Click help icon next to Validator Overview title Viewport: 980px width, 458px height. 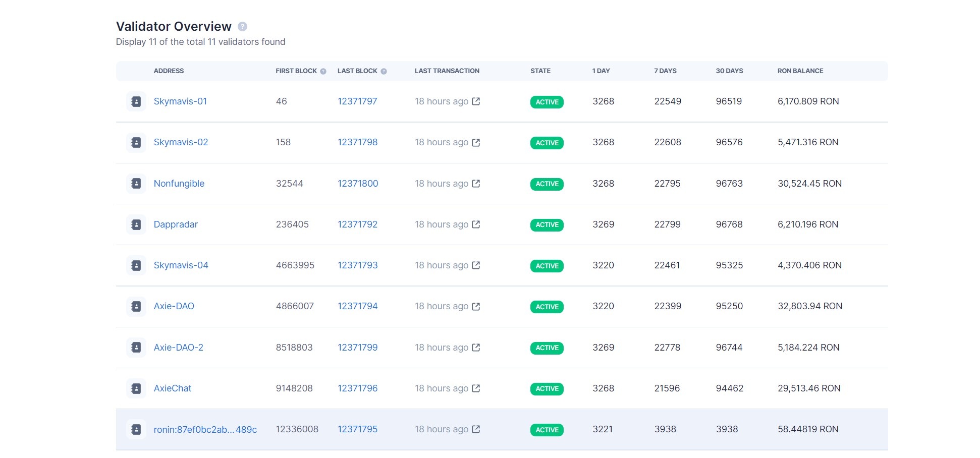coord(244,26)
